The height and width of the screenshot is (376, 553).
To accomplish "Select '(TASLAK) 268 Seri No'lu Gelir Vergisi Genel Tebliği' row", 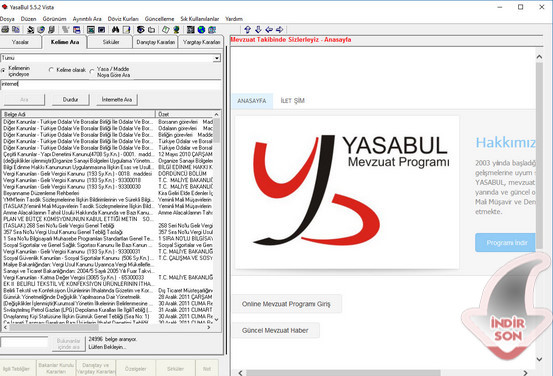I will (108, 225).
